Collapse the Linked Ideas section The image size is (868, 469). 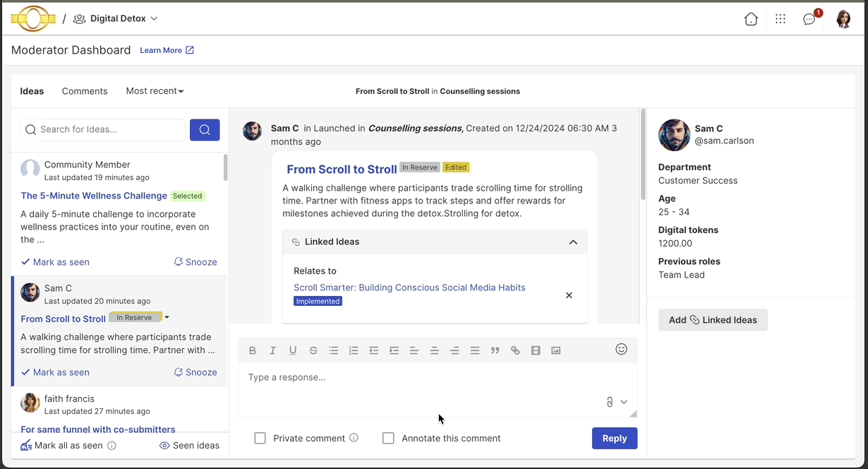pyautogui.click(x=573, y=242)
